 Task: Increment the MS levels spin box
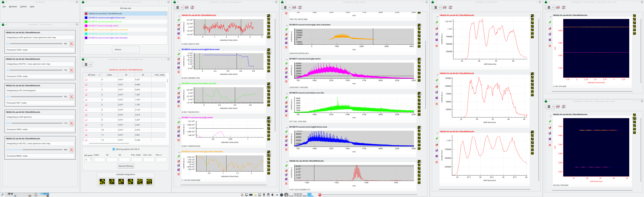coord(91,159)
